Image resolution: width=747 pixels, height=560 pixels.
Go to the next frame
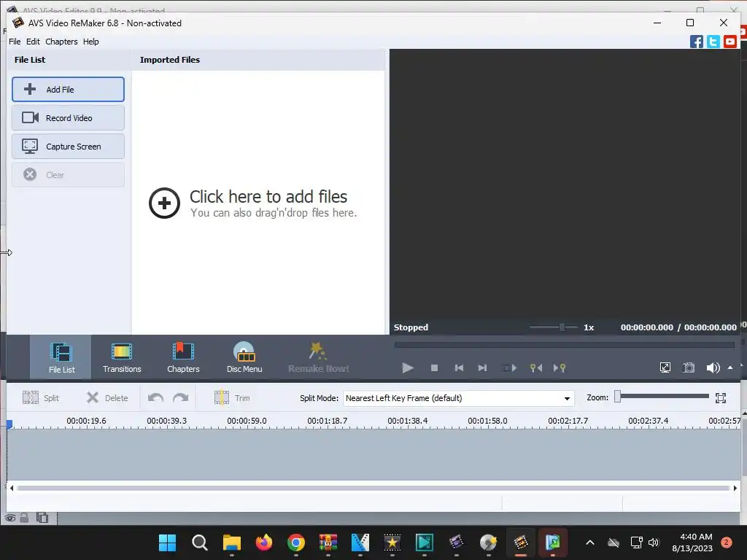pos(482,368)
